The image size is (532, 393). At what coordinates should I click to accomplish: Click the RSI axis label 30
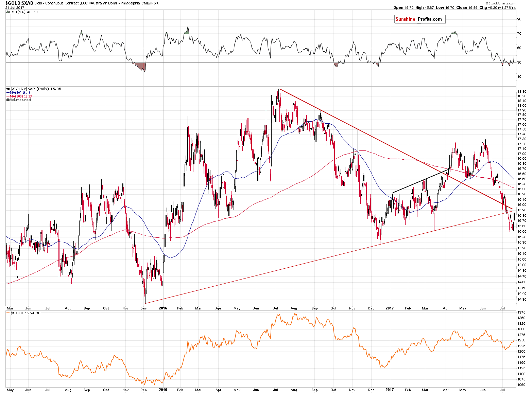[x=519, y=62]
